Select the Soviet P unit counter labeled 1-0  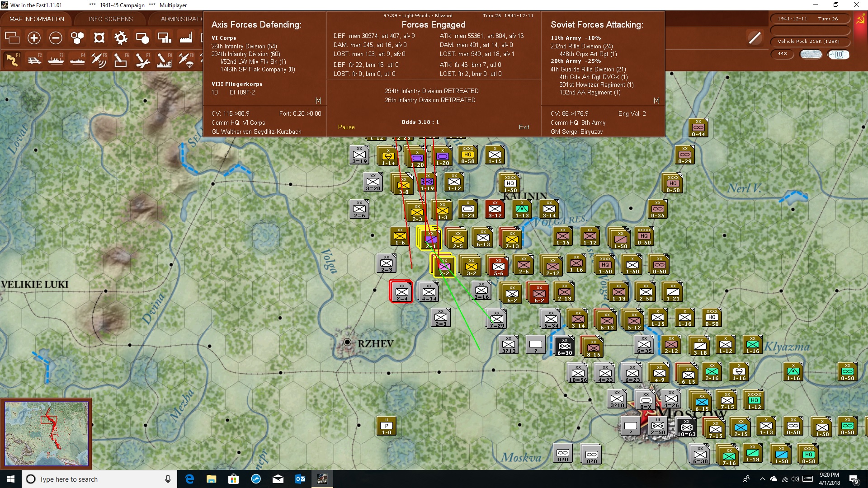pos(387,426)
